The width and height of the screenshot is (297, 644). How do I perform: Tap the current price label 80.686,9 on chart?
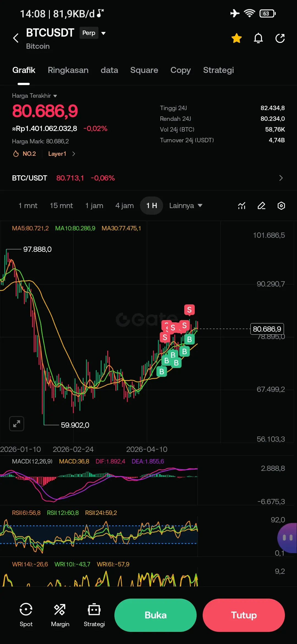(x=267, y=329)
